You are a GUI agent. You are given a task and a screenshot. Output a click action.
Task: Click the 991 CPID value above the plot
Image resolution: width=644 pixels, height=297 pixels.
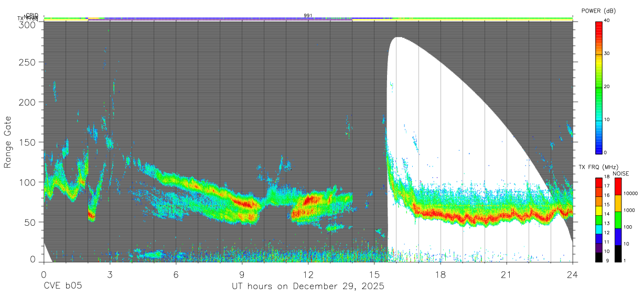308,15
